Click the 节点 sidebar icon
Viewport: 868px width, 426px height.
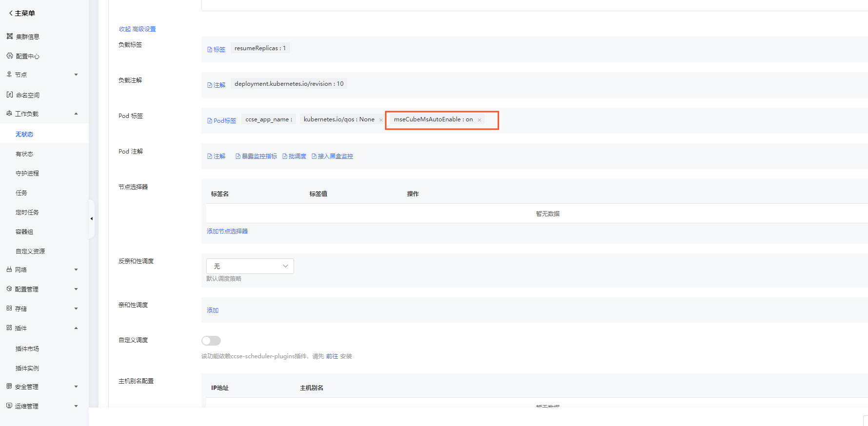9,75
